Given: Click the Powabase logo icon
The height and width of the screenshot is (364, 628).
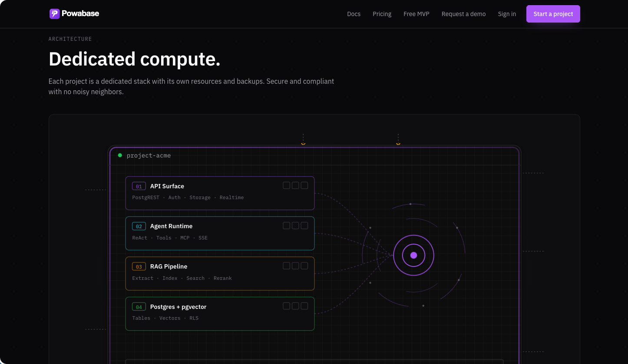Looking at the screenshot, I should 54,14.
